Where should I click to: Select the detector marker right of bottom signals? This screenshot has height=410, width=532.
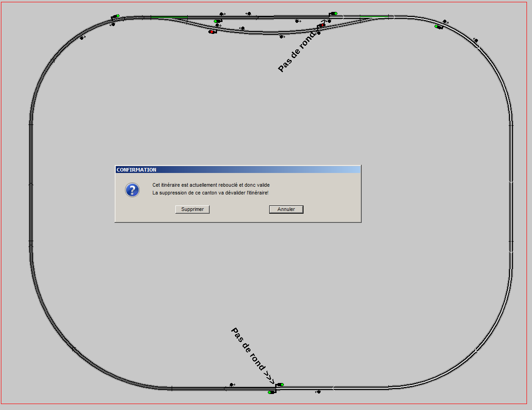click(x=318, y=392)
